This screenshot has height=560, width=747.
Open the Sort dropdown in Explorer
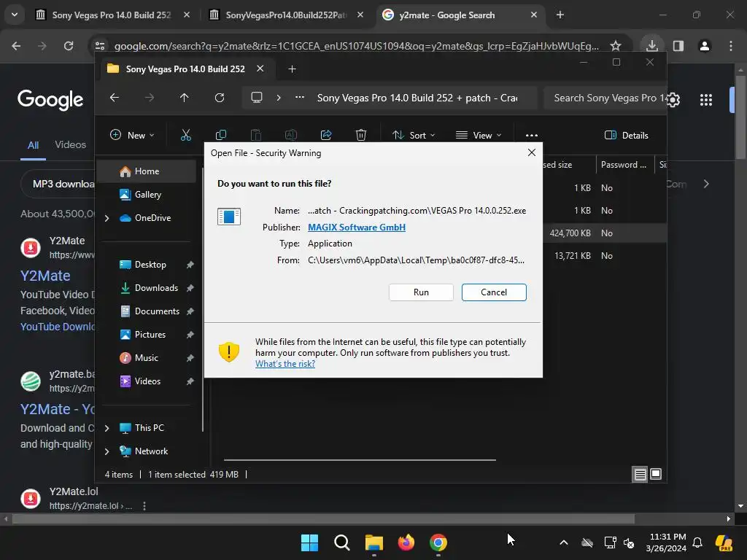(x=414, y=135)
